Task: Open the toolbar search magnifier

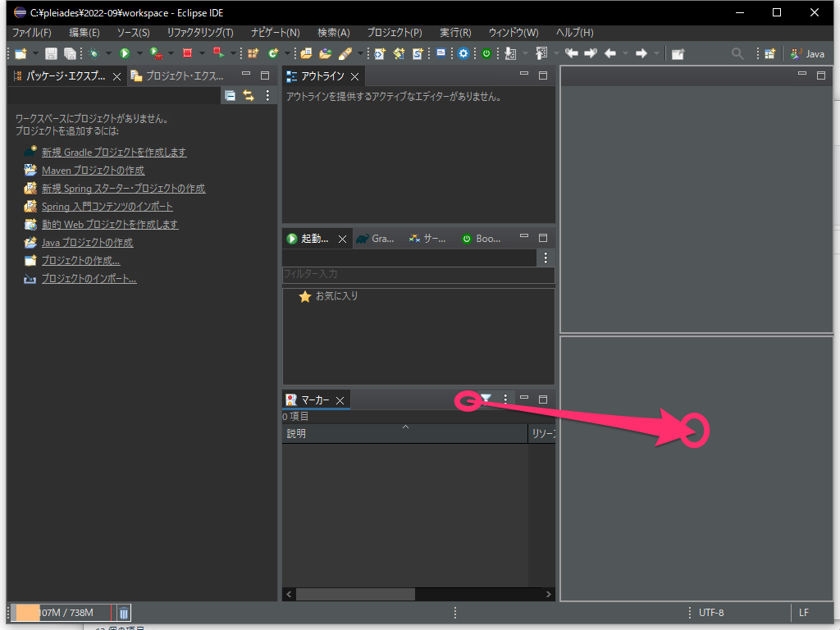Action: pyautogui.click(x=737, y=53)
